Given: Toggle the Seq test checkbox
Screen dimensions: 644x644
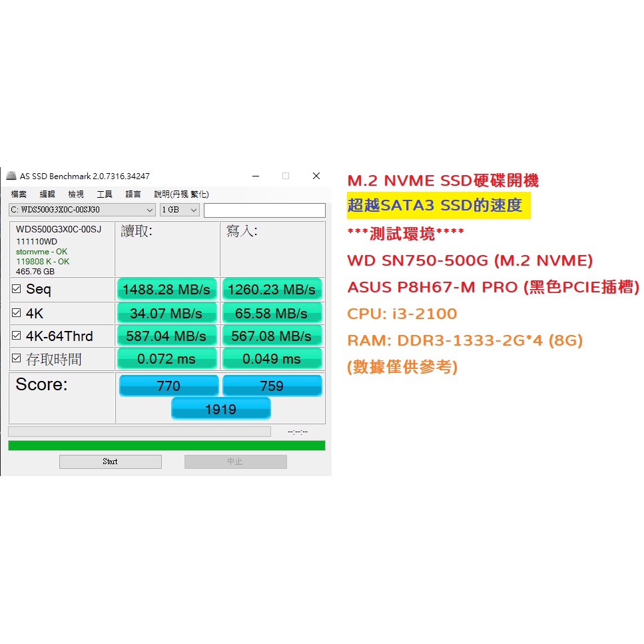Looking at the screenshot, I should click(16, 289).
